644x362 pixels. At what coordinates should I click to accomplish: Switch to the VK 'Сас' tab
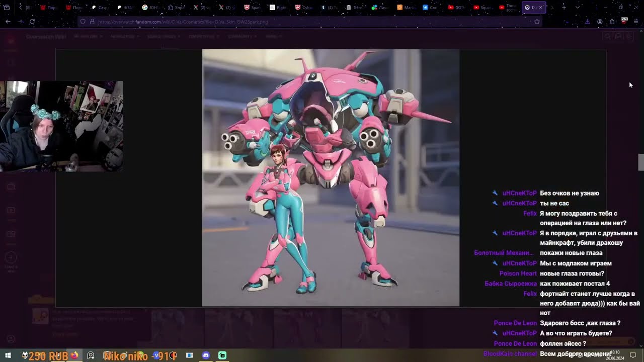(x=431, y=8)
